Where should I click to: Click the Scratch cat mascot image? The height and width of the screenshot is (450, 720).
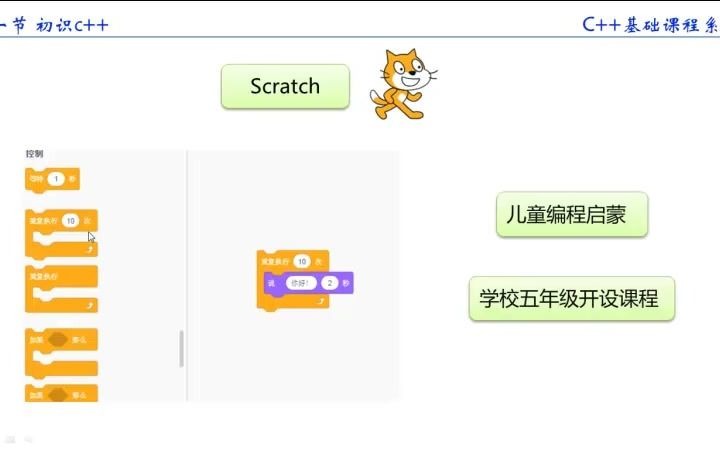point(403,84)
